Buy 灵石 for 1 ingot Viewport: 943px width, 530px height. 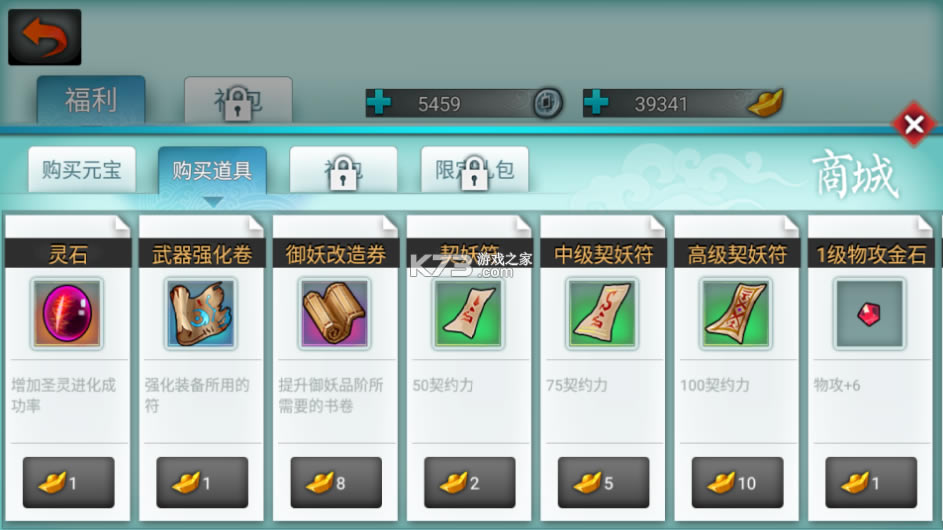click(x=69, y=482)
